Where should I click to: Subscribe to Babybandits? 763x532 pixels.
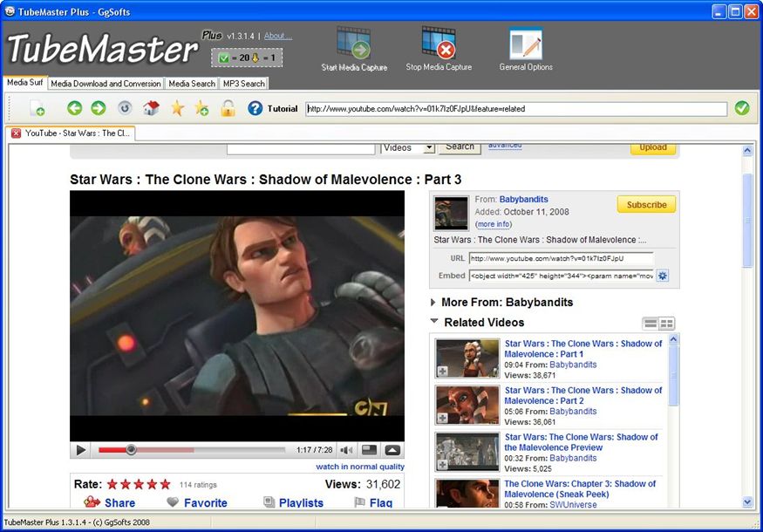[646, 204]
